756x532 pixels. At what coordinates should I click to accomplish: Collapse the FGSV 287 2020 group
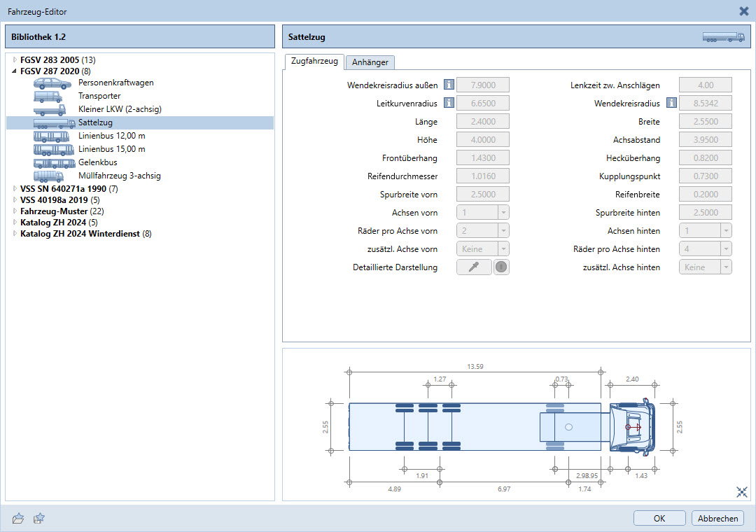[15, 71]
